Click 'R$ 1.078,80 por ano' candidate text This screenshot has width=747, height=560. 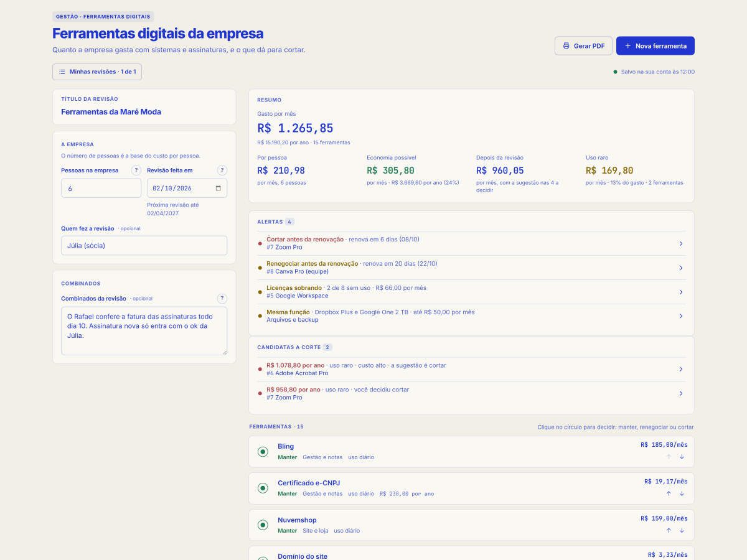coord(296,365)
